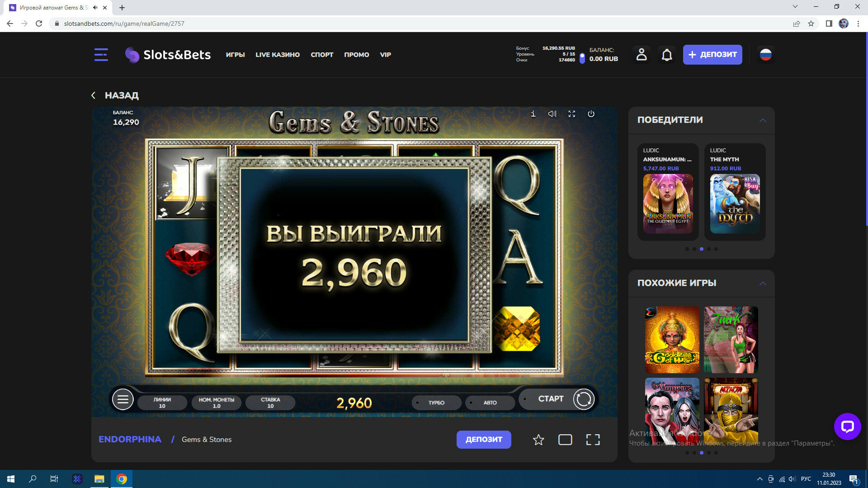Toggle Авто spin mode

coord(490,403)
